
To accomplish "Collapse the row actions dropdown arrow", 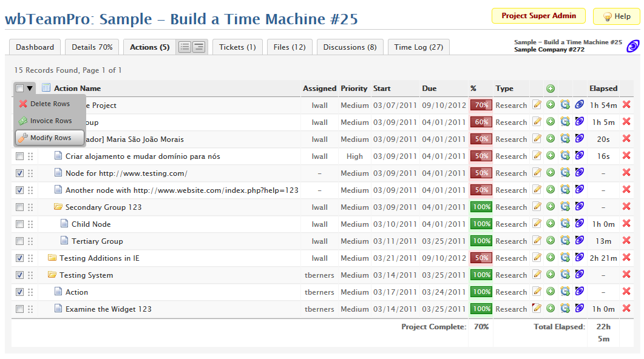I will 30,89.
